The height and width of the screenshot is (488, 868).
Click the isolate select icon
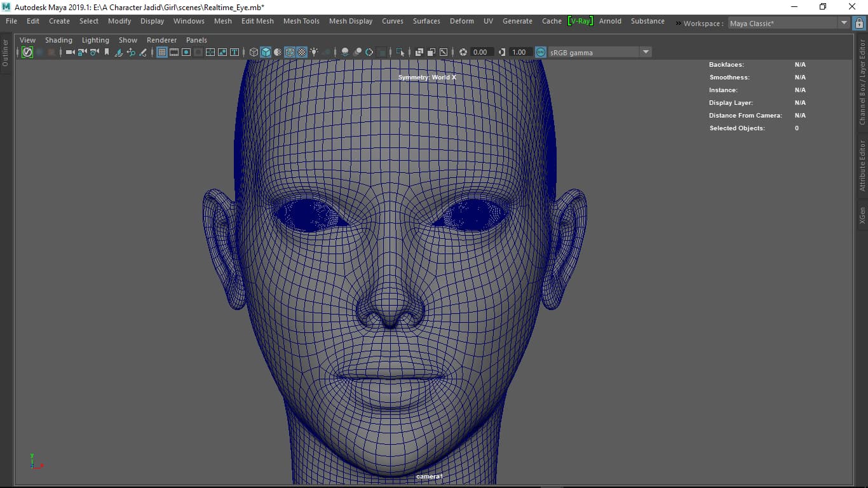(400, 52)
